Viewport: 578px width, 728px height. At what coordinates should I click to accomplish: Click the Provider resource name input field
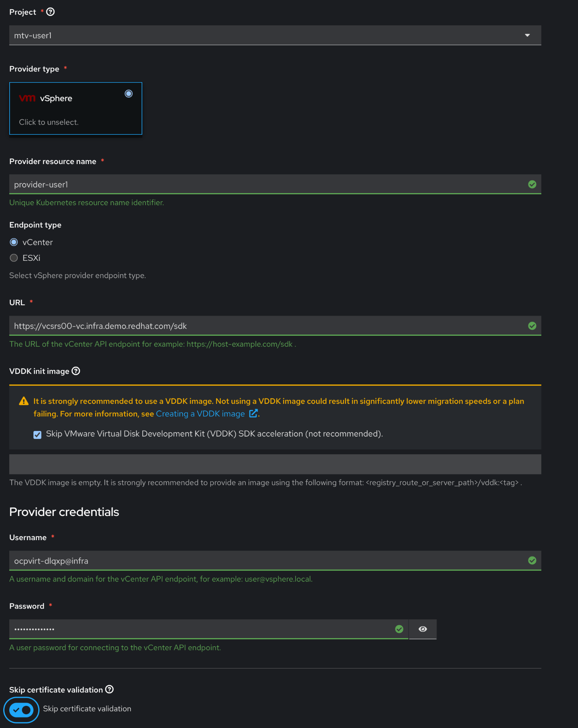[x=266, y=184]
